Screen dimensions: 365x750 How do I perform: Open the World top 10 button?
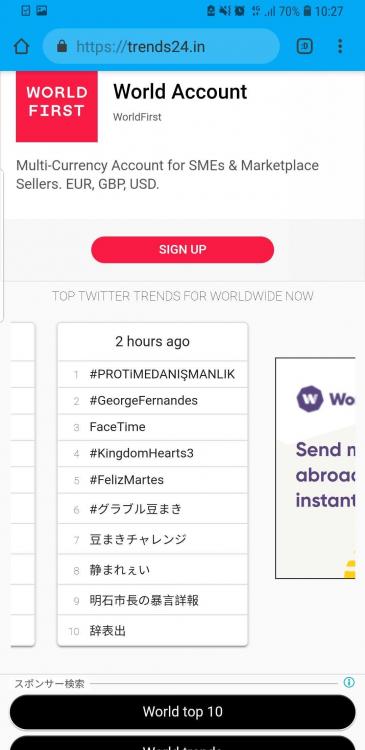click(182, 712)
